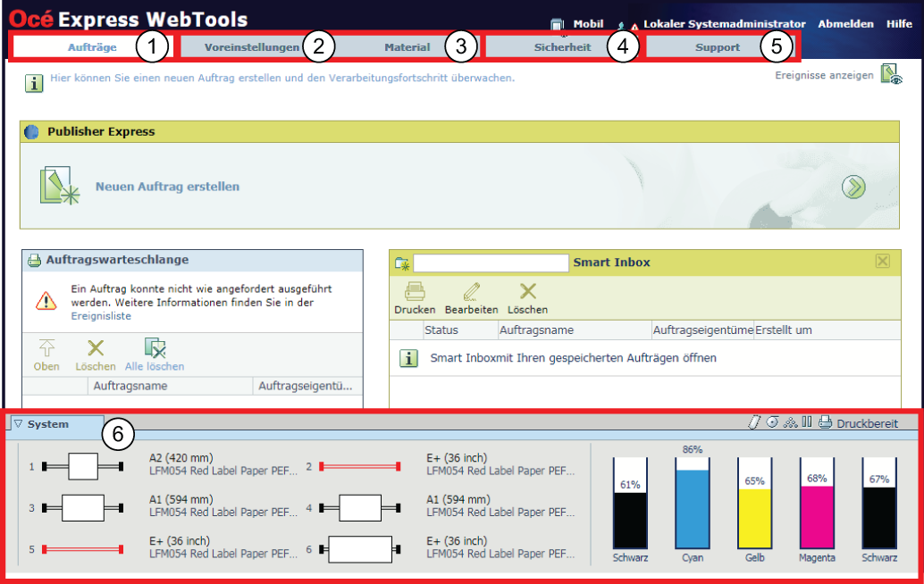Close the Smart Inbox panel
The width and height of the screenshot is (924, 584).
click(882, 261)
